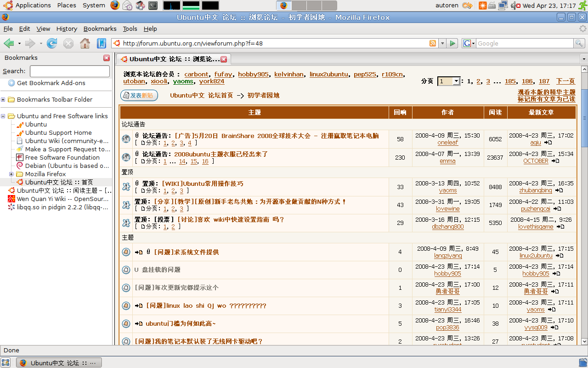Collapse Ubuntu and Free Software links folder
This screenshot has width=588, height=368.
click(3, 116)
